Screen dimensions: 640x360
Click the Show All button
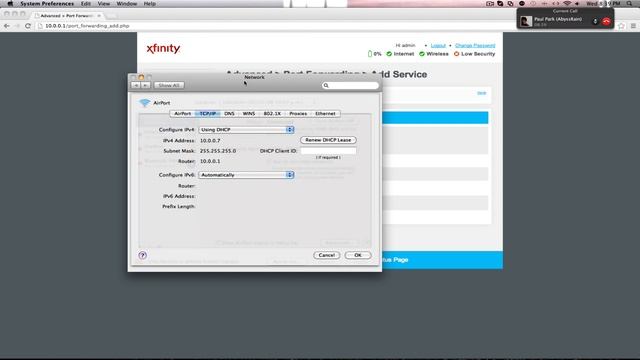click(x=169, y=85)
